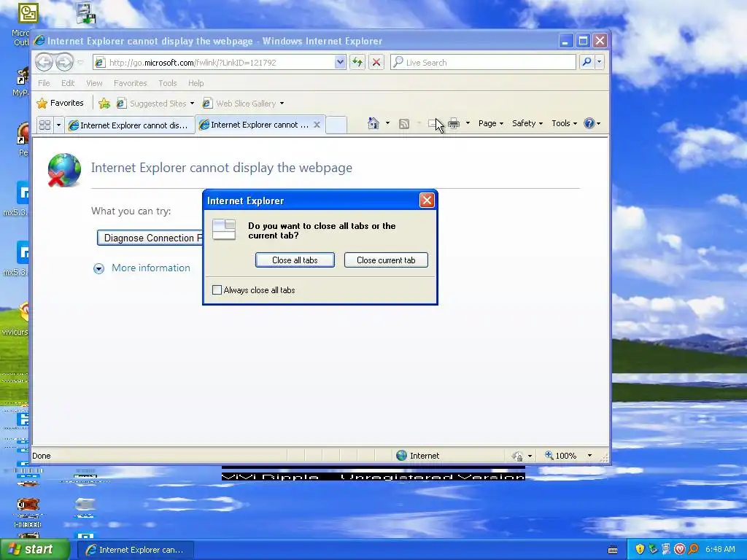
Task: Click the Back navigation arrow button
Action: [44, 62]
